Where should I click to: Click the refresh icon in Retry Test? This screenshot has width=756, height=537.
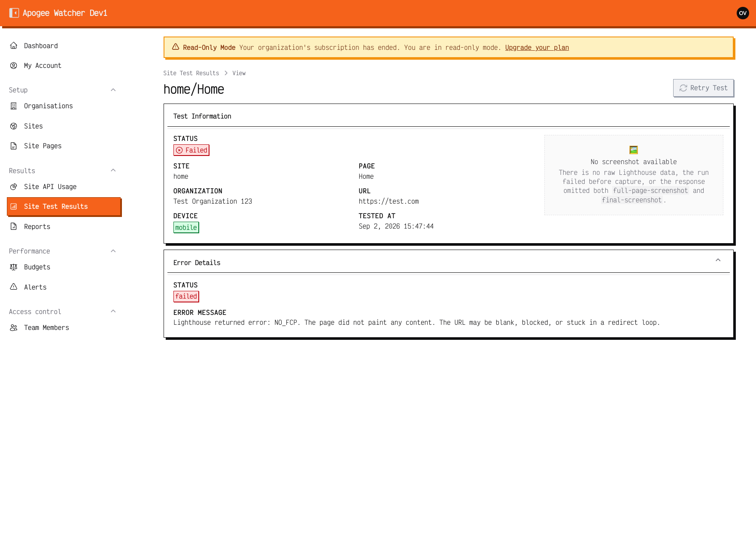683,88
